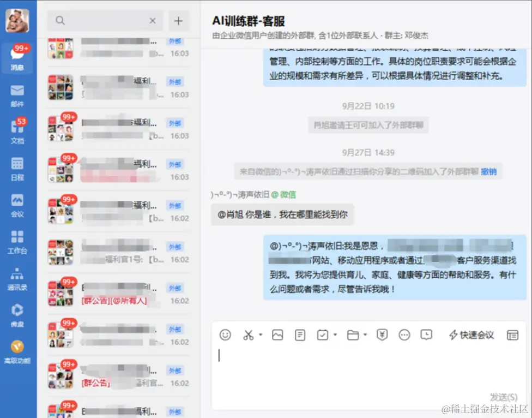The image size is (532, 418).
Task: Switch to the 邮件 mail section
Action: (17, 96)
